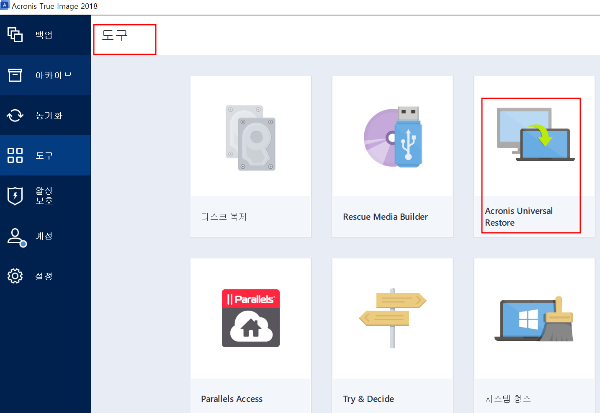Screen dimensions: 600x413
Task: Open the 계정 account person section
Action: 45,236
